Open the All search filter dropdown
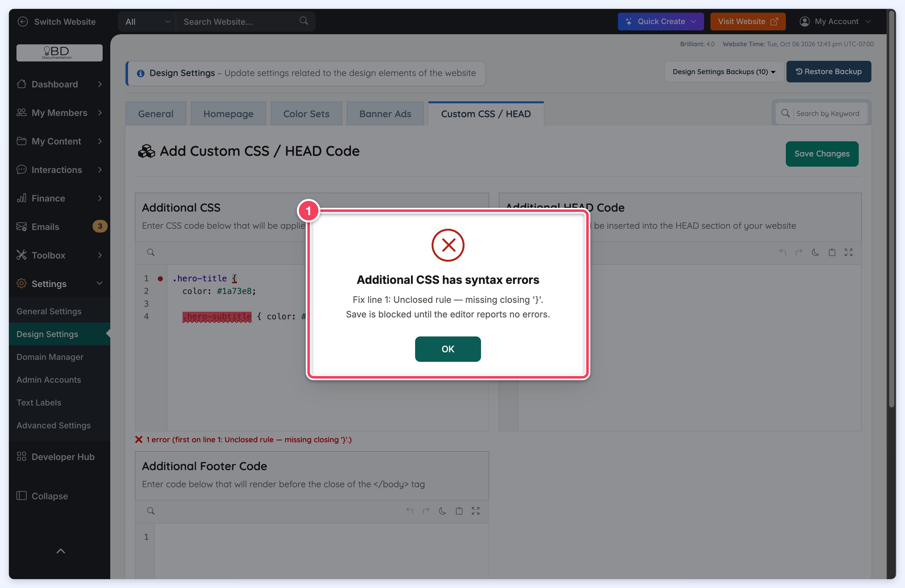Image resolution: width=905 pixels, height=588 pixels. point(147,22)
